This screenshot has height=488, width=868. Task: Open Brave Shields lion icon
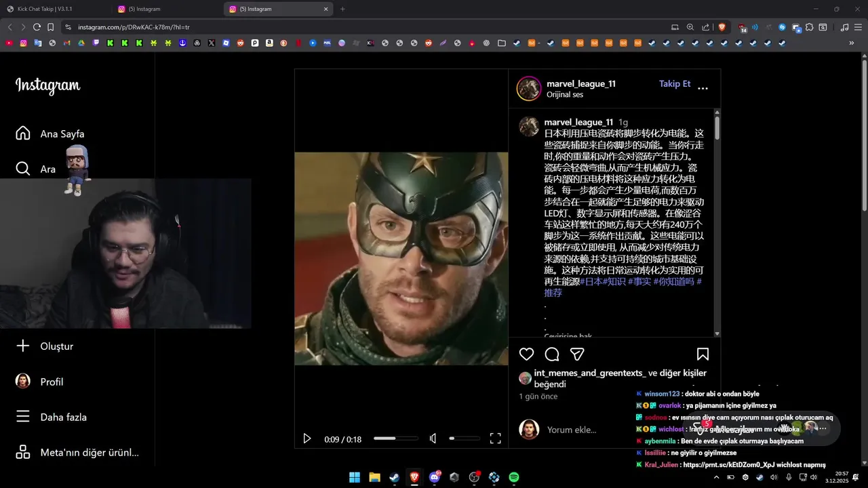pos(722,27)
